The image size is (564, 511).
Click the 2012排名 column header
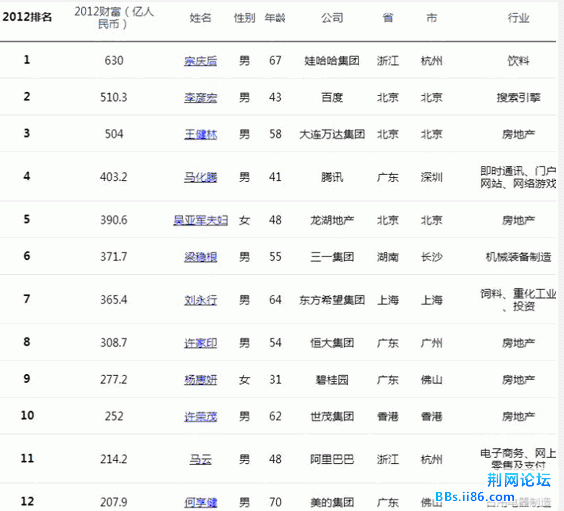point(27,17)
